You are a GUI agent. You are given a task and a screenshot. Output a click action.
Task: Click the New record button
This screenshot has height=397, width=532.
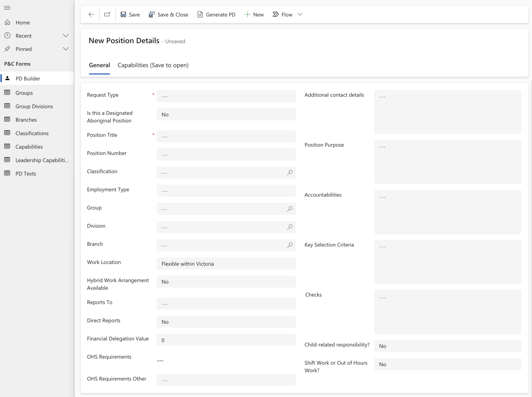pos(254,14)
